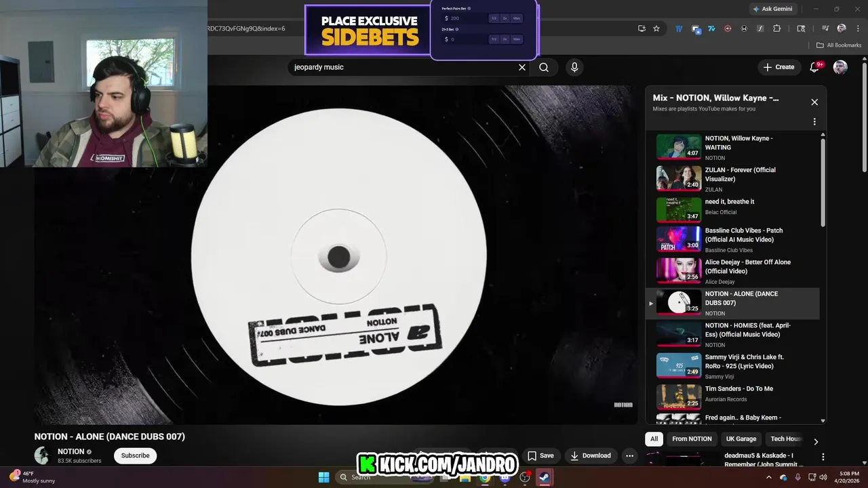Open Chrome from the taskbar

pyautogui.click(x=485, y=477)
